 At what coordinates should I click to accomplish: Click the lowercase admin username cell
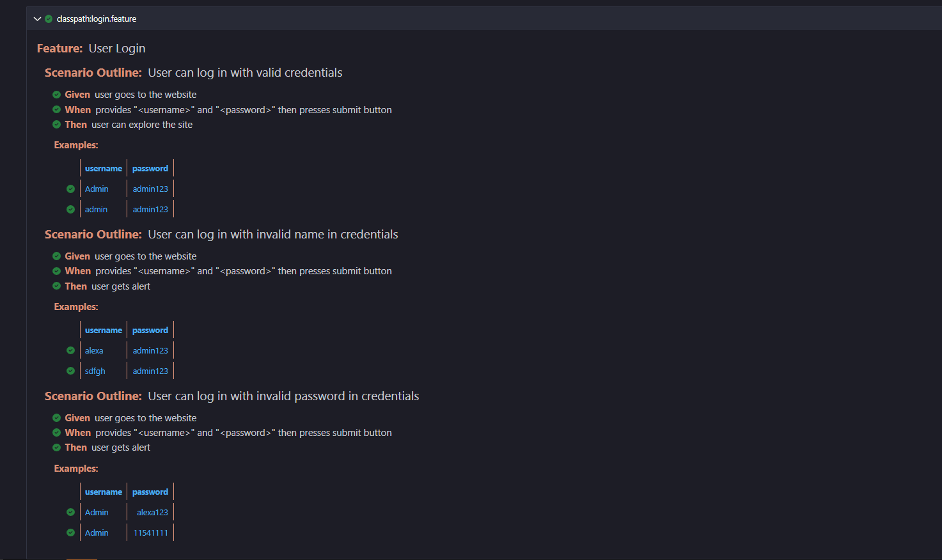pos(96,210)
